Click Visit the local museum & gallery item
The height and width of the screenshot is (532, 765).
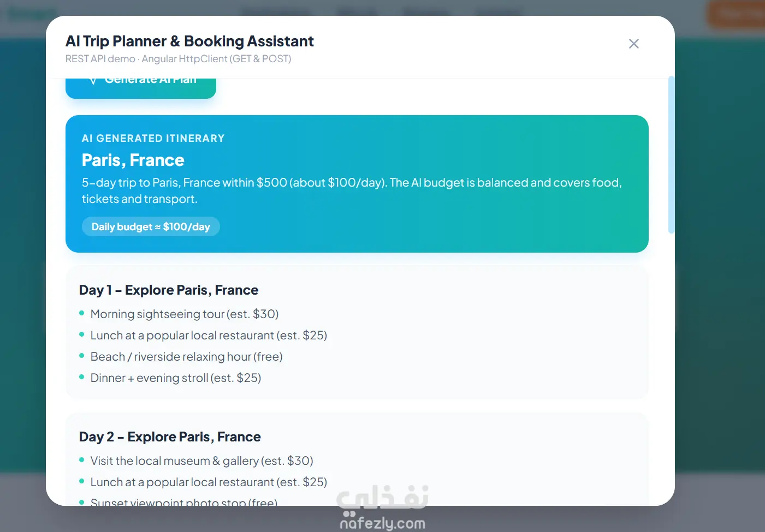tap(201, 461)
